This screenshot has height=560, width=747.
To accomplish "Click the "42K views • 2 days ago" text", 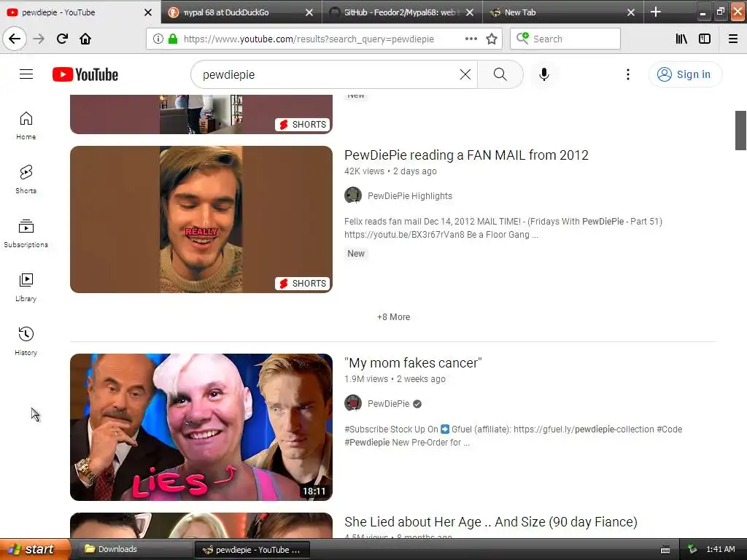I will [x=391, y=171].
